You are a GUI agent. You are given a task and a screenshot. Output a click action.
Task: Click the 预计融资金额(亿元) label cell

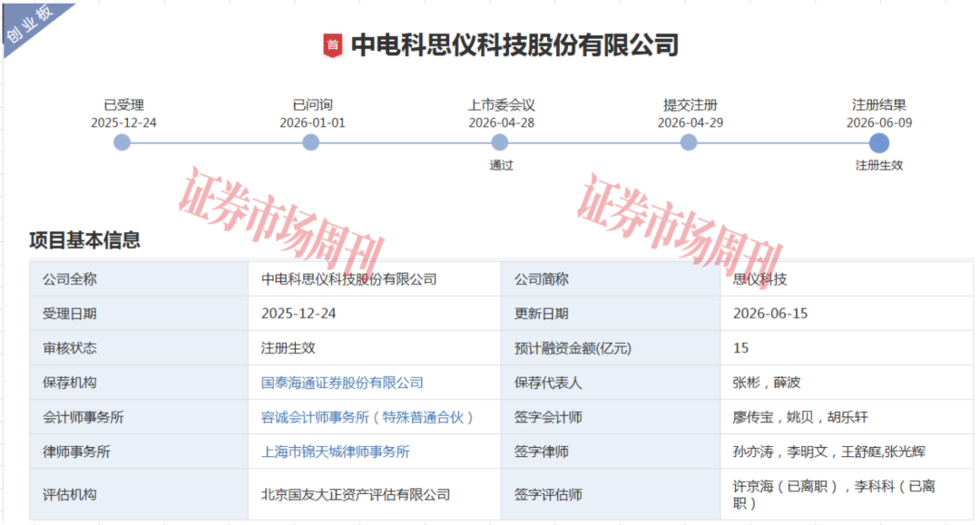[x=611, y=347]
